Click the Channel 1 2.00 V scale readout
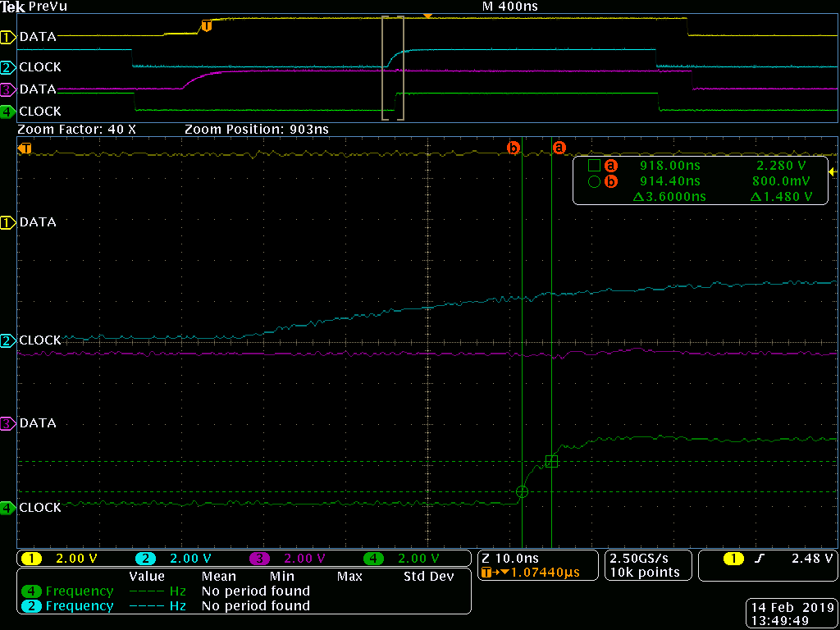 (x=52, y=559)
